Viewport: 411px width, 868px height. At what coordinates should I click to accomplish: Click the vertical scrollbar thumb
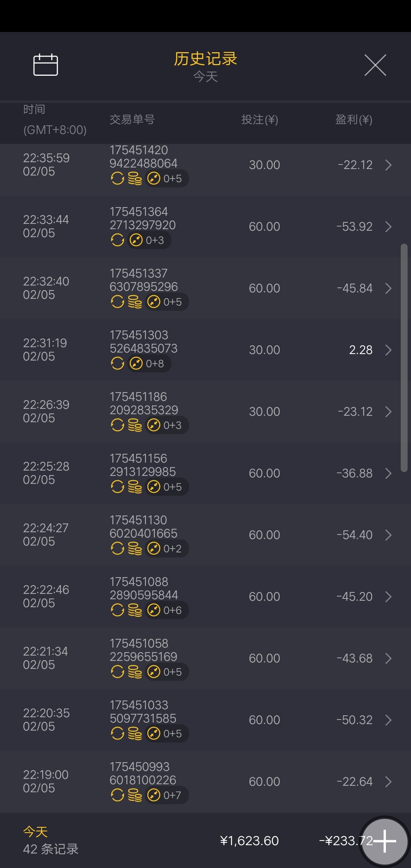(x=404, y=358)
